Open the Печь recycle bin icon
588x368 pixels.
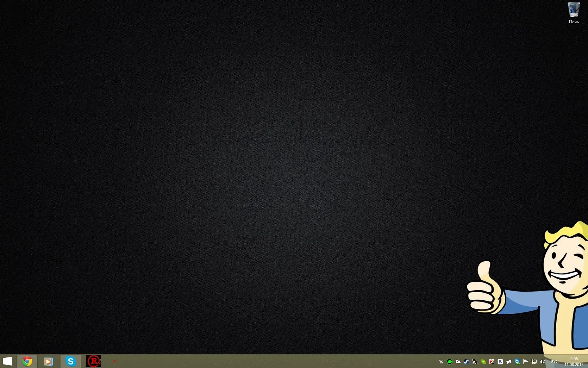tap(574, 13)
